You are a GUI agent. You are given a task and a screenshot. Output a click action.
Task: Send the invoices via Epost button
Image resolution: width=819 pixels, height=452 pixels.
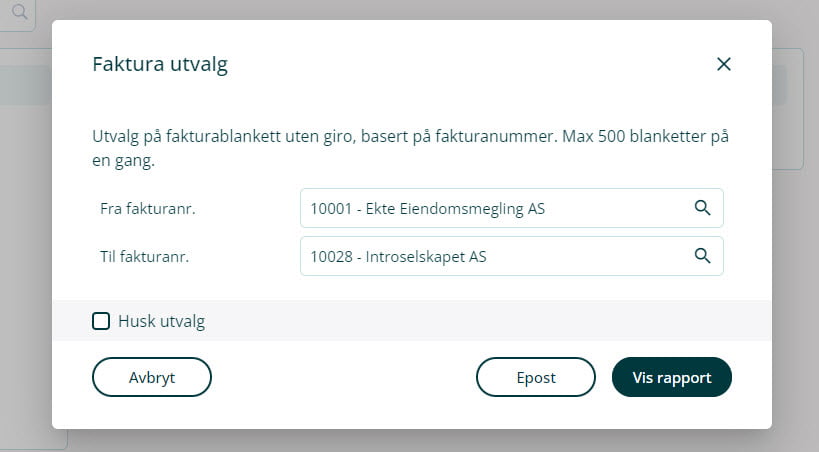[536, 377]
